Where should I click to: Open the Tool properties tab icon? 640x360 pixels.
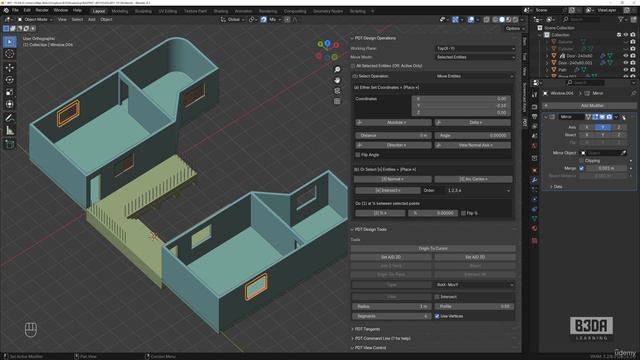click(x=535, y=95)
